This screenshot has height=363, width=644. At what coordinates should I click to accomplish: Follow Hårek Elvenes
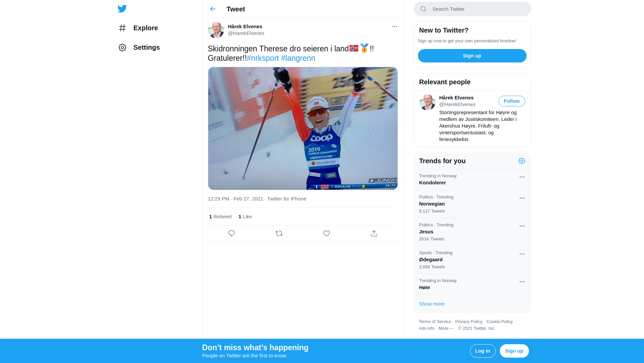click(x=512, y=101)
